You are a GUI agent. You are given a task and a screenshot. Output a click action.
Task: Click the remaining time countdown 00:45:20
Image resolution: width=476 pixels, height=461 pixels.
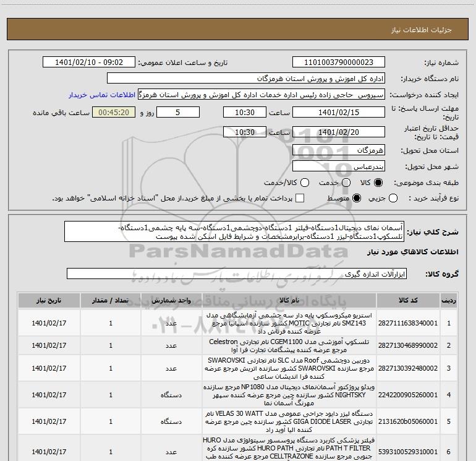114,112
